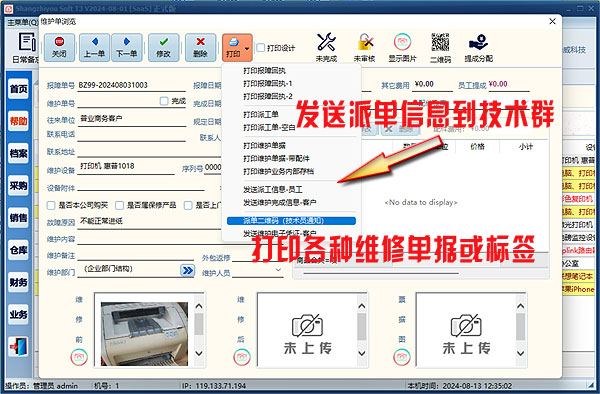This screenshot has height=394, width=600.
Task: Click the 关闭 stop-sign toolbar button
Action: tap(59, 47)
